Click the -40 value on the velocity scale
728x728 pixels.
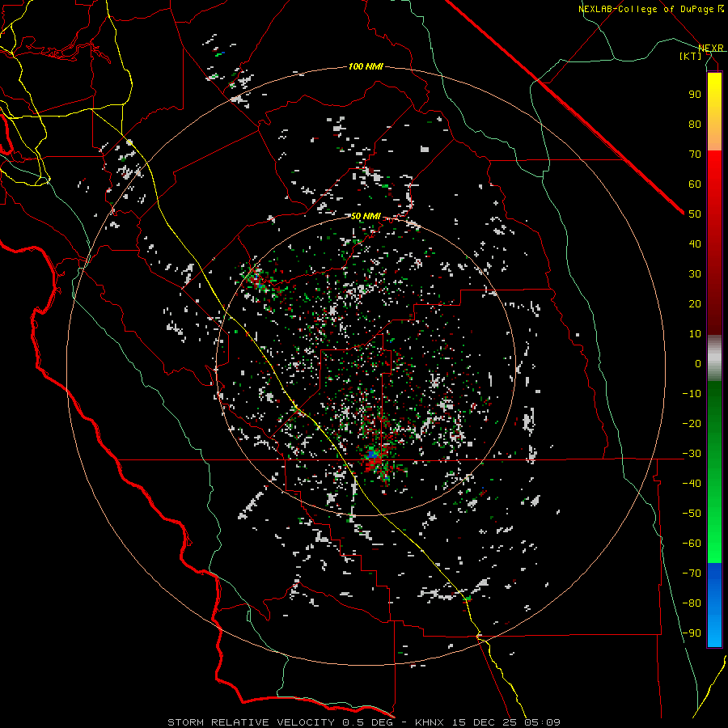tap(692, 484)
